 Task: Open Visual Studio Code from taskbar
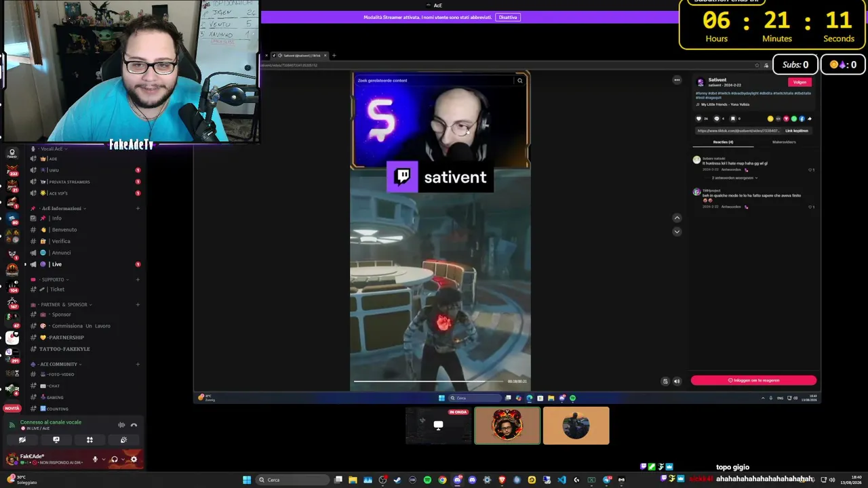click(561, 480)
